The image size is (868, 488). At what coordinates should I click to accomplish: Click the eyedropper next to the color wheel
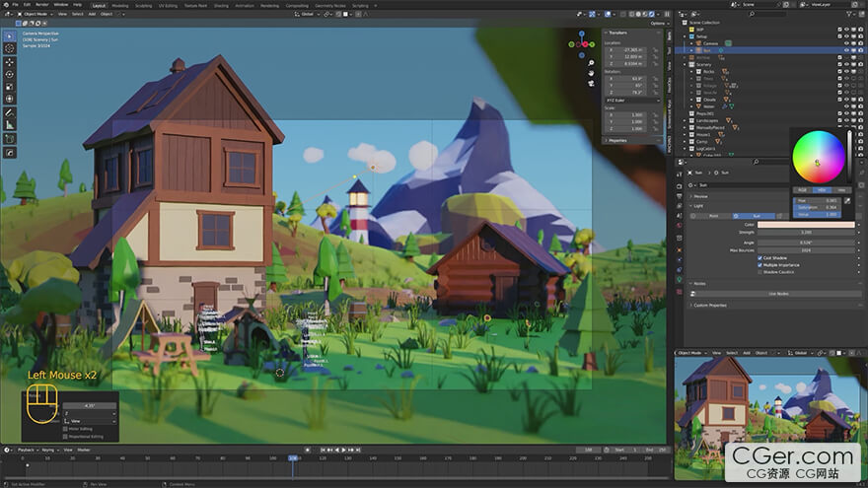pyautogui.click(x=847, y=200)
